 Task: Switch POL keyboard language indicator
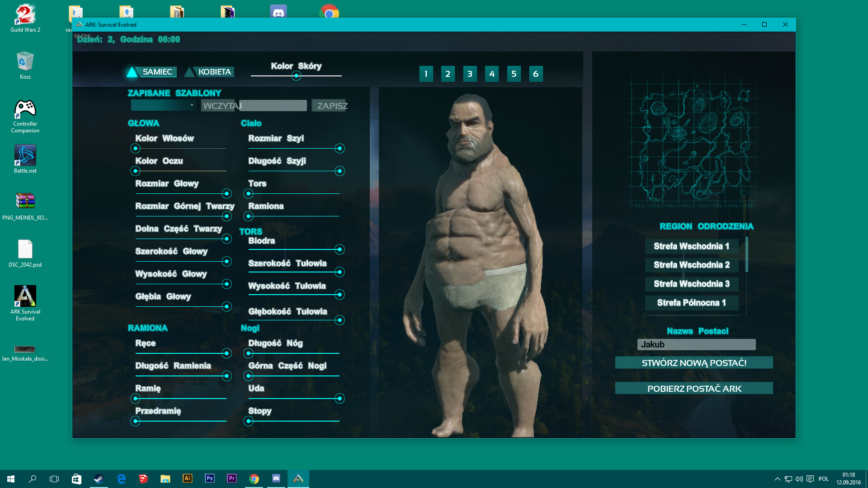click(x=824, y=479)
